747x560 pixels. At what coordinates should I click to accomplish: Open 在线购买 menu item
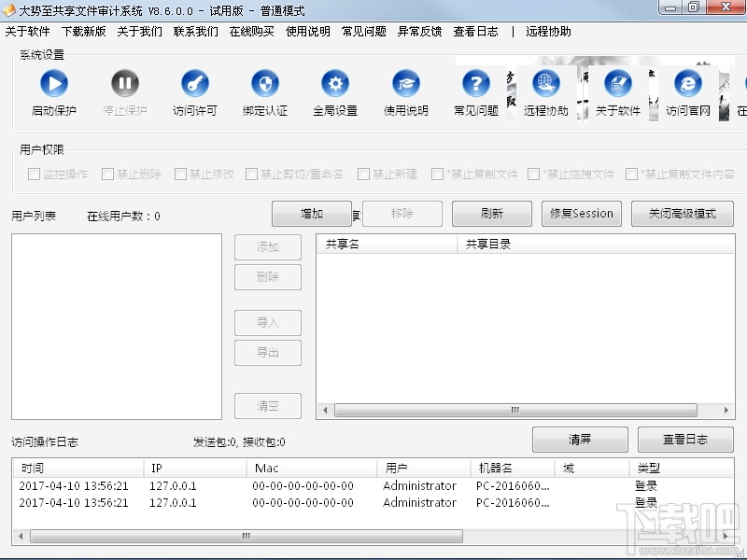click(251, 32)
